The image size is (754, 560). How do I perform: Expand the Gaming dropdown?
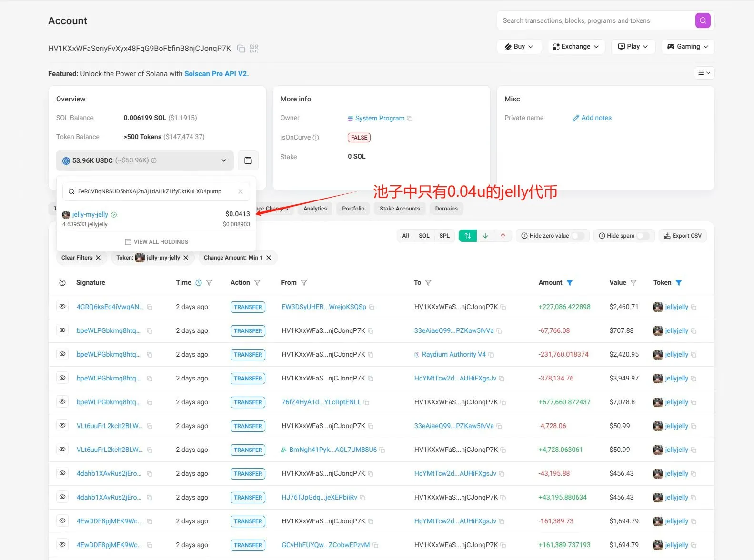(x=688, y=47)
